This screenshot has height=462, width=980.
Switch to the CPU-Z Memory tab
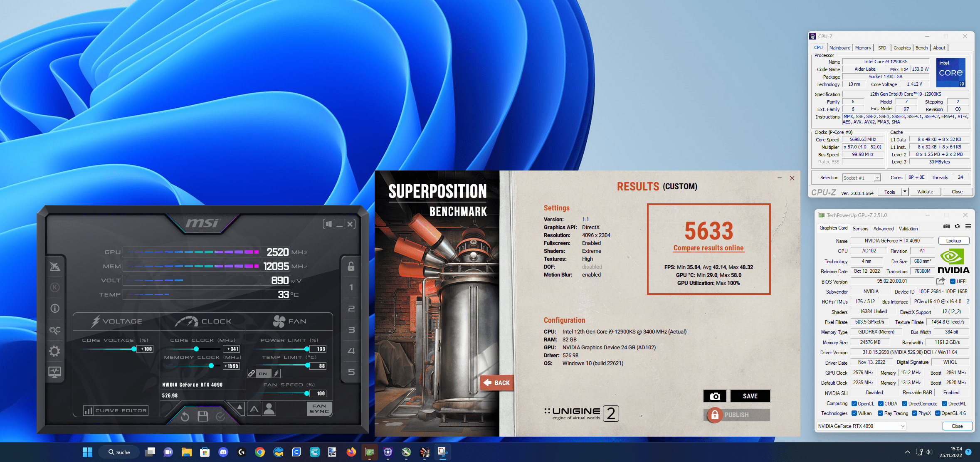tap(863, 48)
